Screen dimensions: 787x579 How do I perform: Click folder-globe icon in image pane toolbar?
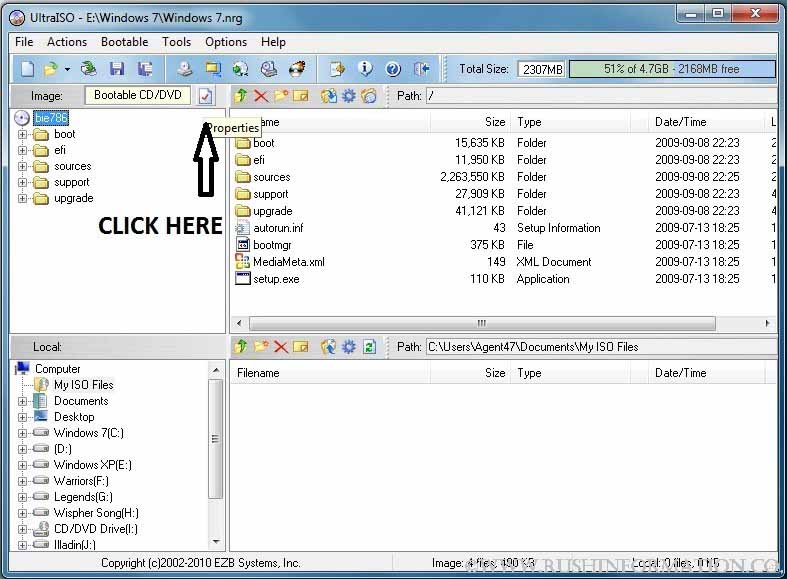(x=369, y=95)
